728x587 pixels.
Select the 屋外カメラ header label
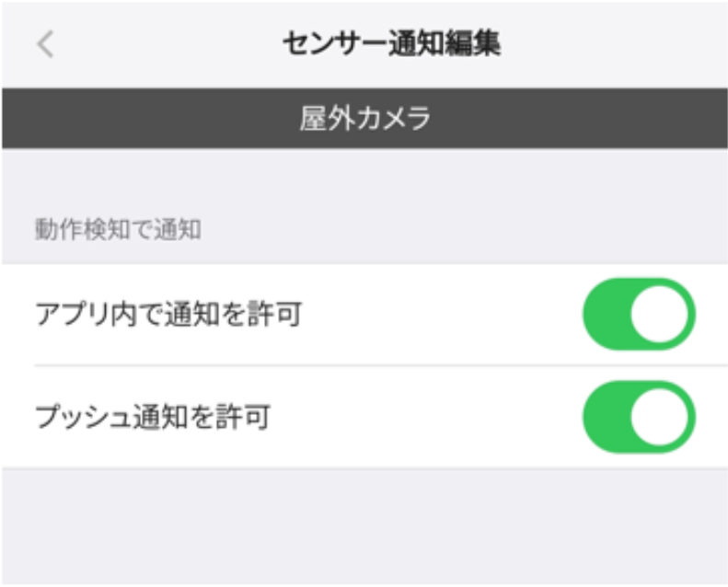point(364,119)
